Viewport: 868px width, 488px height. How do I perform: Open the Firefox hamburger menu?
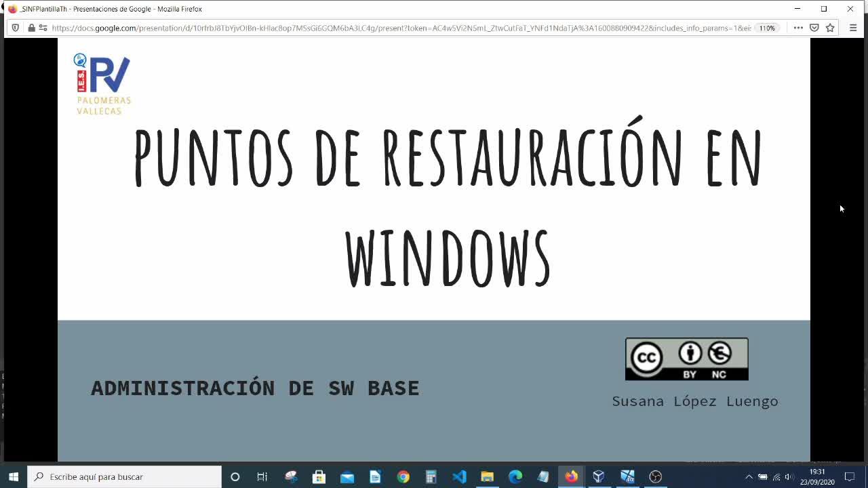pyautogui.click(x=853, y=28)
